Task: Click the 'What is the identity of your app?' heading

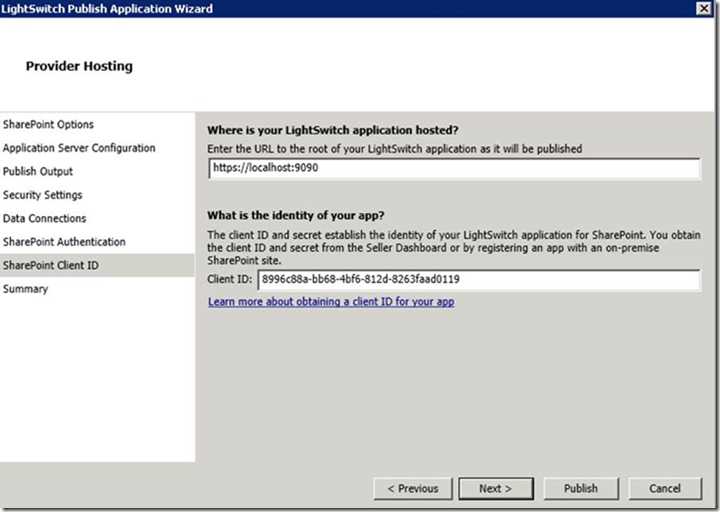Action: tap(296, 215)
